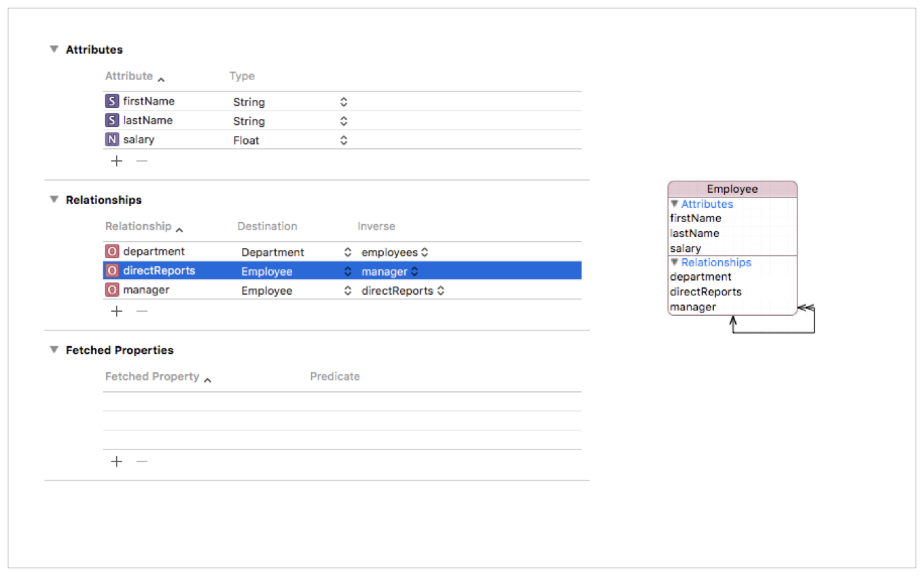This screenshot has height=576, width=924.
Task: Collapse the Relationships section disclosure triangle
Action: tap(54, 200)
